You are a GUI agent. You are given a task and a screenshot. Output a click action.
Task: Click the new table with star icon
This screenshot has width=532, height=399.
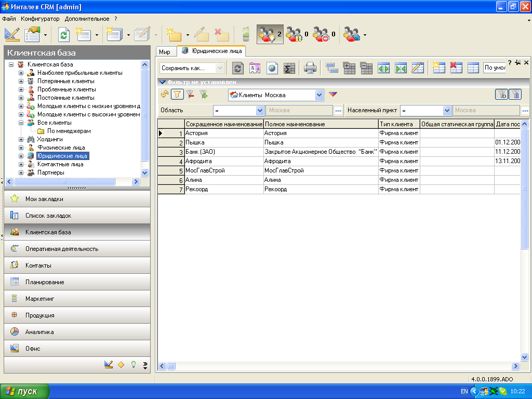point(438,68)
